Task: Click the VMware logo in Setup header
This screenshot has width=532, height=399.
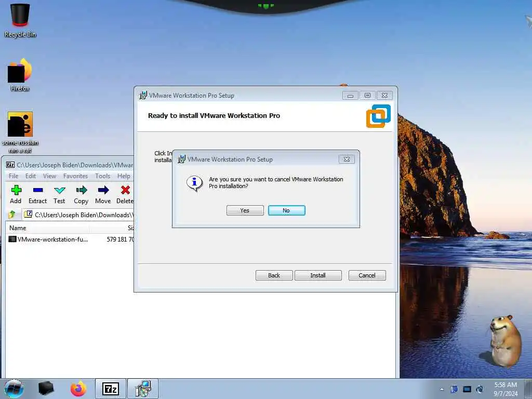Action: click(x=378, y=116)
